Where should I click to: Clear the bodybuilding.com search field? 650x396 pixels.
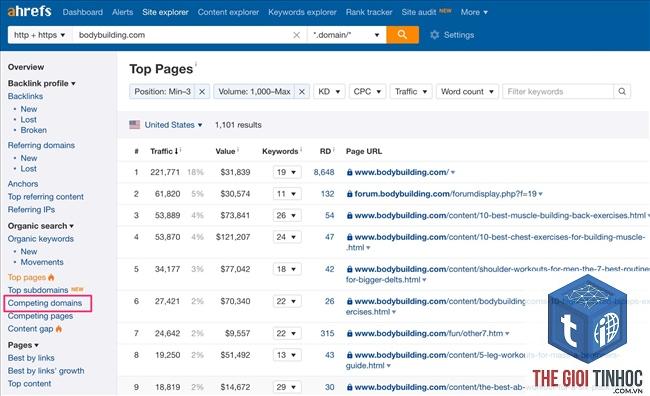tap(296, 35)
